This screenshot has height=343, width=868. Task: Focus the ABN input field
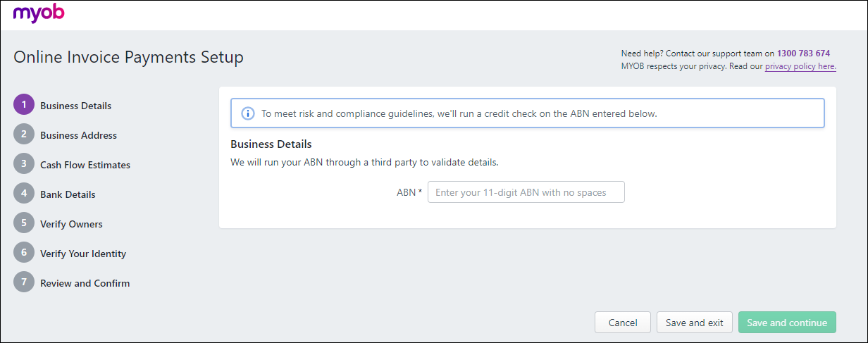click(x=526, y=192)
